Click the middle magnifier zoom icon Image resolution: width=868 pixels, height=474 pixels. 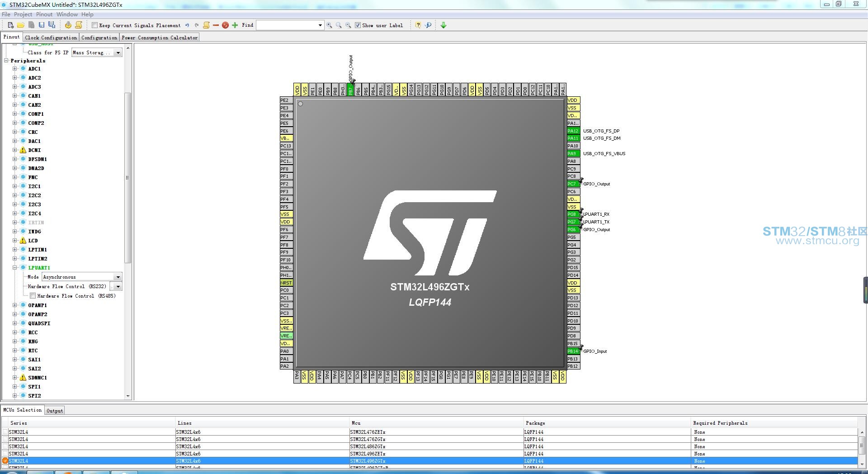click(339, 25)
